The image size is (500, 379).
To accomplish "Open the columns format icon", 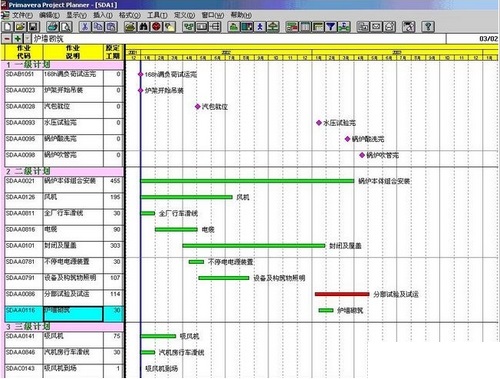I will click(x=305, y=27).
